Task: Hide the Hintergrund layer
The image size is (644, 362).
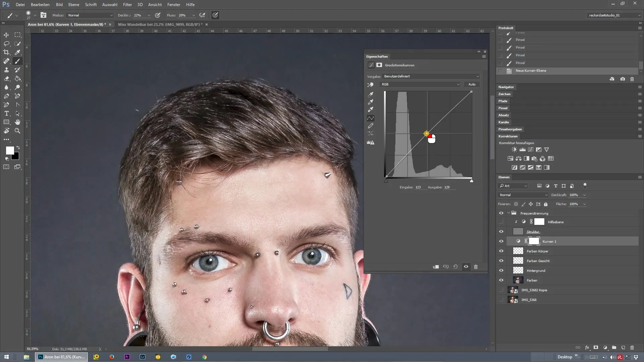Action: click(501, 270)
